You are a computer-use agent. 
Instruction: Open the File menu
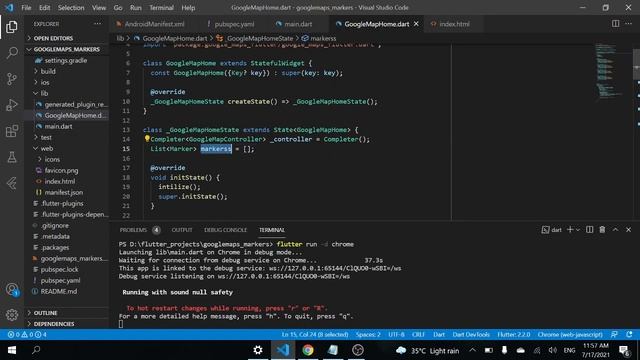coord(26,7)
